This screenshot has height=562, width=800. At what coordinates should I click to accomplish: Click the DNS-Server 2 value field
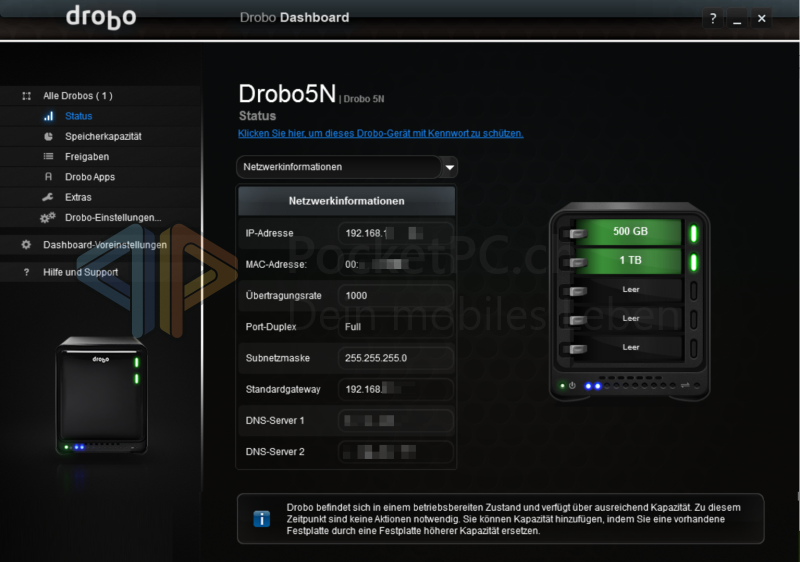[395, 452]
